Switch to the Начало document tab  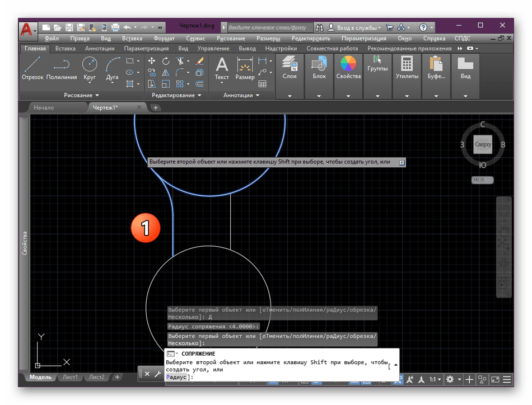tap(44, 107)
